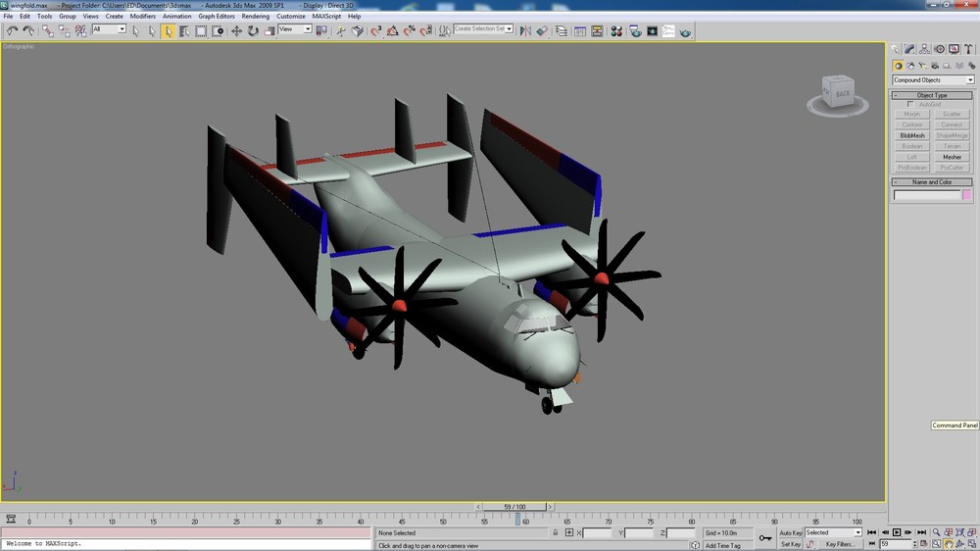Select the Move tool in the toolbar

tap(236, 30)
